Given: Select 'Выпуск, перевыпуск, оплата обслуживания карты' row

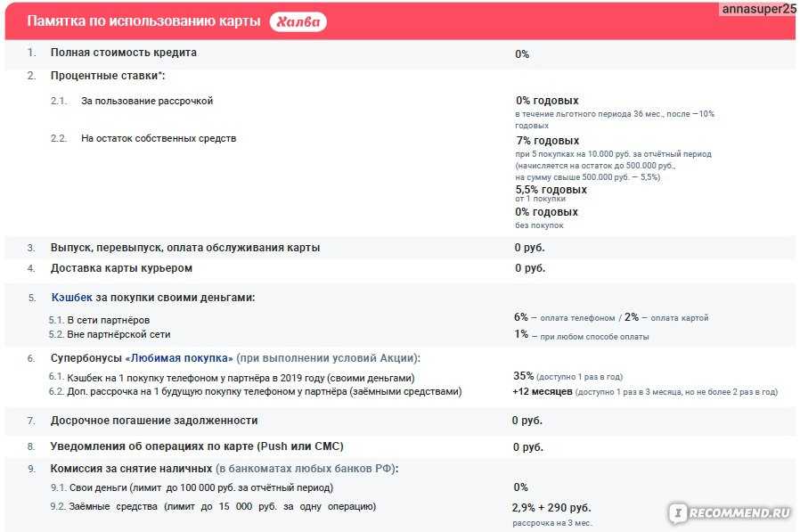Looking at the screenshot, I should [185, 248].
